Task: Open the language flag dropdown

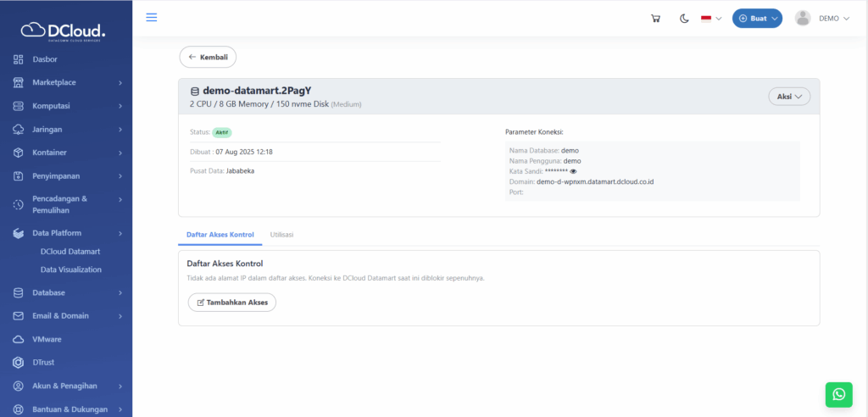Action: coord(710,19)
